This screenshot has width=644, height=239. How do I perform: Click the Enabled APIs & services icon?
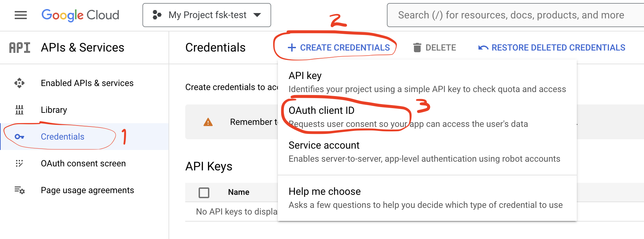click(19, 83)
